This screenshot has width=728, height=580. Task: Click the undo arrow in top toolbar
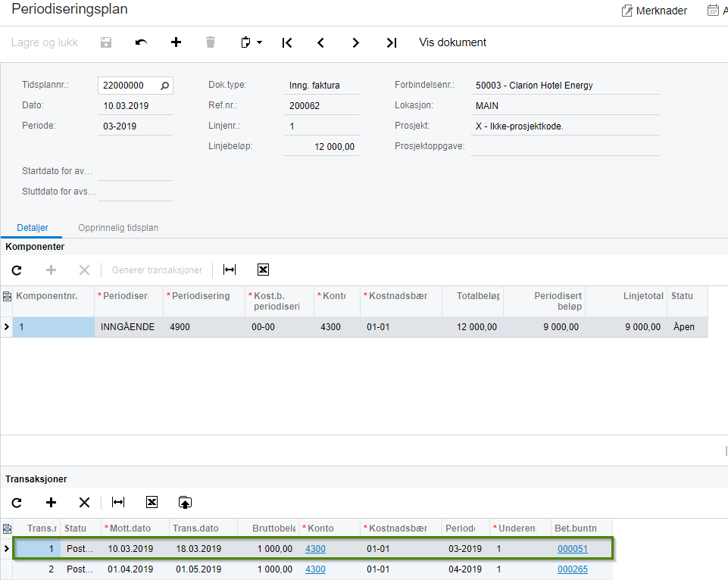(141, 42)
